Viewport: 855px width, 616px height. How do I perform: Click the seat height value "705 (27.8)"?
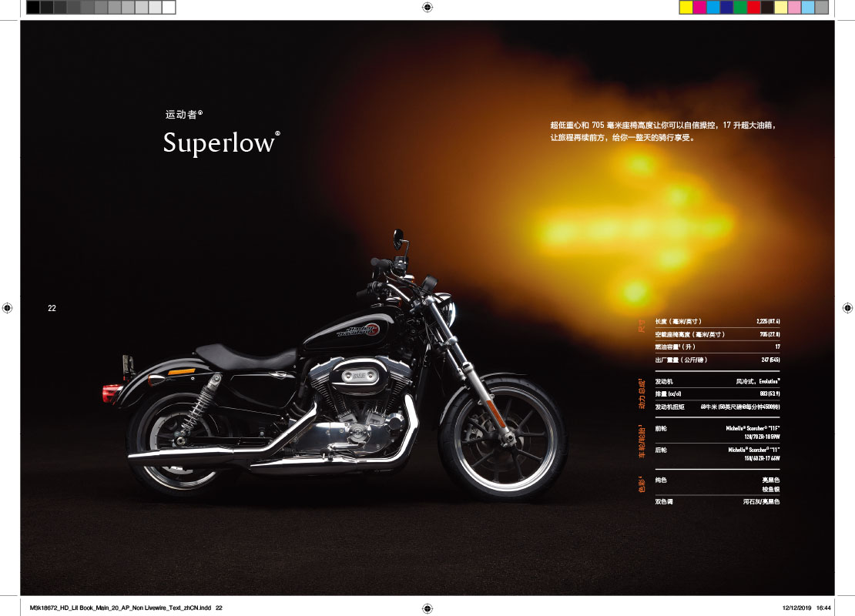pos(769,334)
